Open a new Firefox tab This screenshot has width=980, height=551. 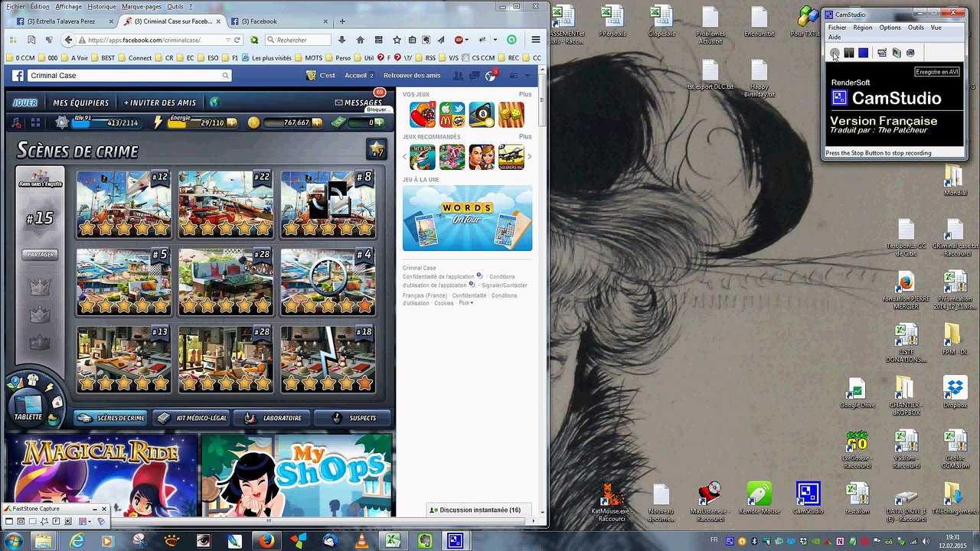(x=342, y=21)
